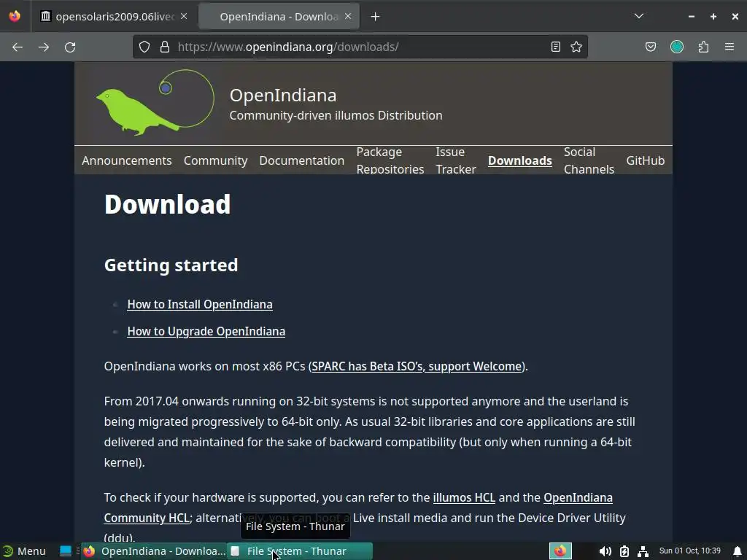
Task: Select the OpenIndiana - Downloads tab
Action: click(279, 17)
